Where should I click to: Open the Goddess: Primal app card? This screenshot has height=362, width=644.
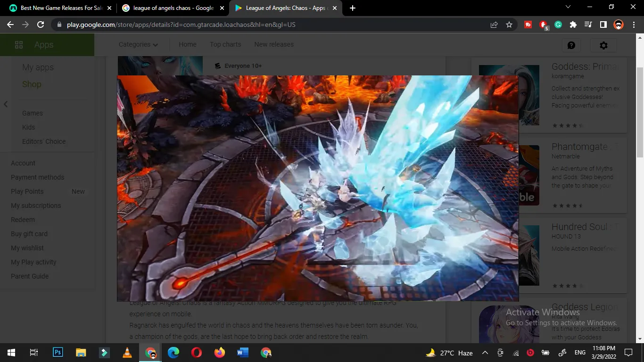pos(549,95)
